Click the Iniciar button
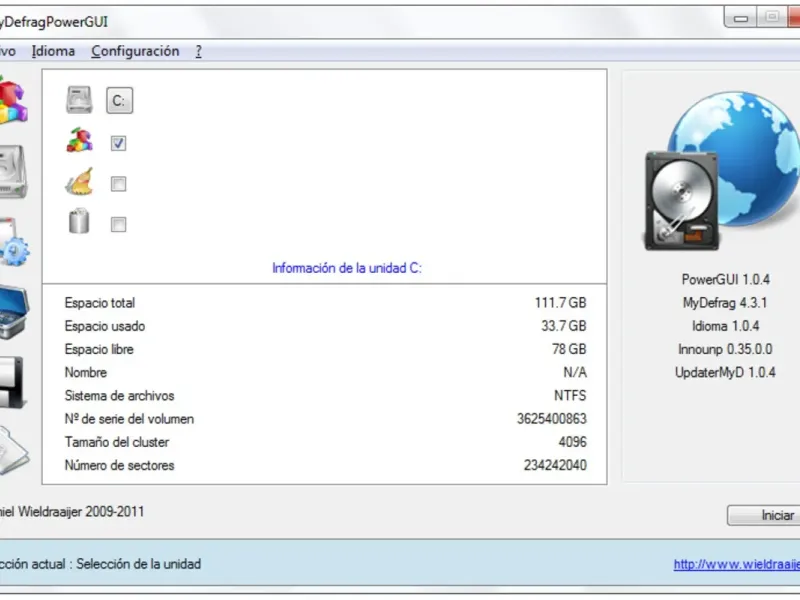Screen dimensions: 800x600 click(764, 515)
